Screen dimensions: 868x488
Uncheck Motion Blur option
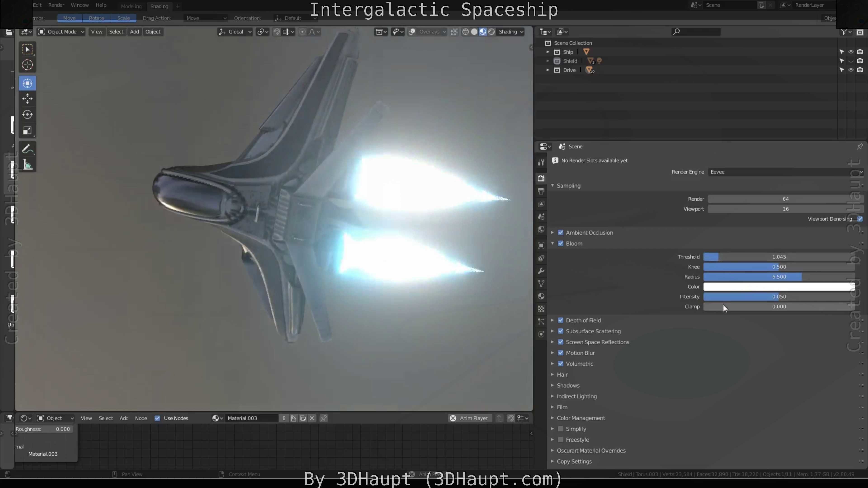point(561,353)
